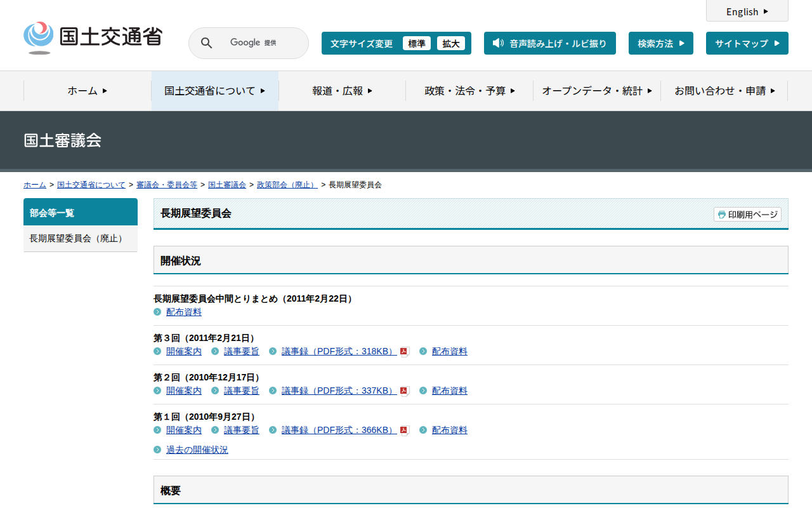Click the speaker icon for 音声読み上げ
Viewport: 812px width, 508px height.
[498, 43]
